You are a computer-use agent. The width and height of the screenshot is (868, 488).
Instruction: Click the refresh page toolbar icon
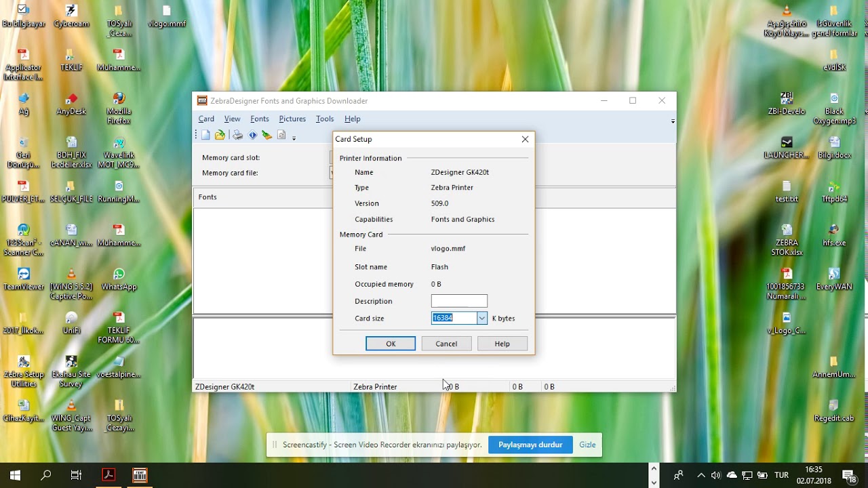click(x=281, y=136)
